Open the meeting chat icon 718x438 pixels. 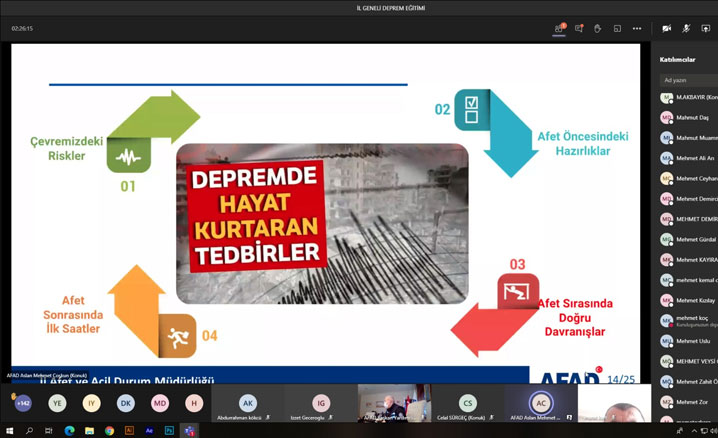(579, 28)
